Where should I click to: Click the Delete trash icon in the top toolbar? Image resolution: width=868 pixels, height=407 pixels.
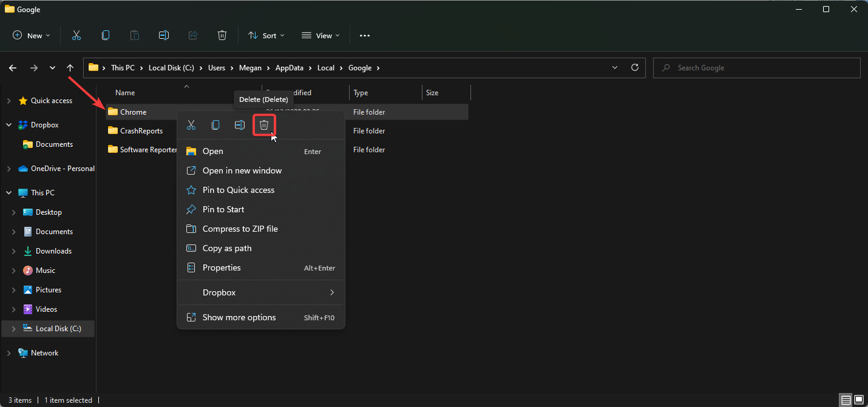[222, 35]
